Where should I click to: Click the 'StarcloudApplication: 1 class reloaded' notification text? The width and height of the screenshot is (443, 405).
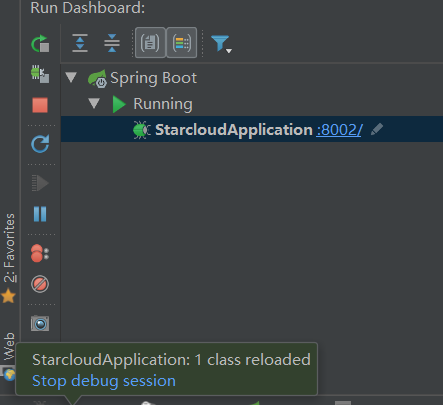[171, 360]
